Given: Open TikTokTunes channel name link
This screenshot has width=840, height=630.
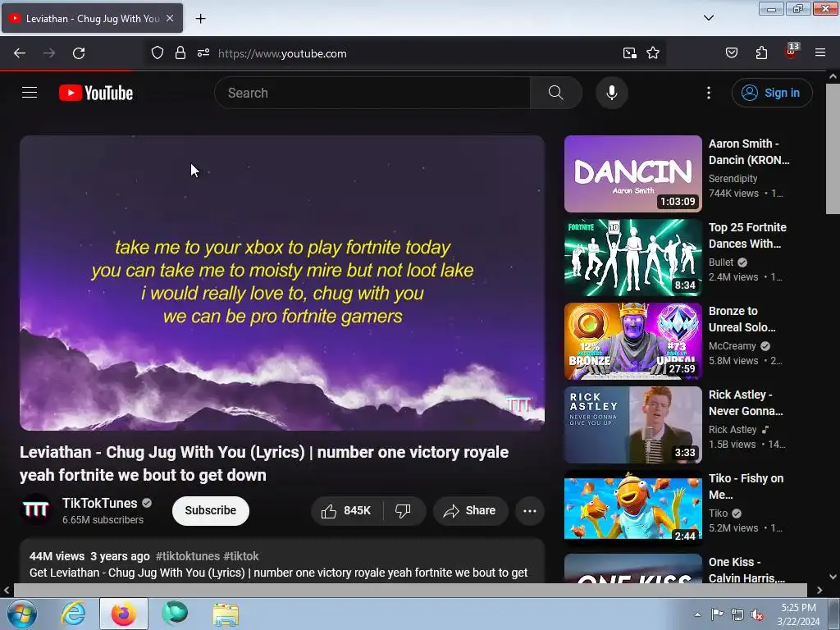Looking at the screenshot, I should (x=99, y=503).
